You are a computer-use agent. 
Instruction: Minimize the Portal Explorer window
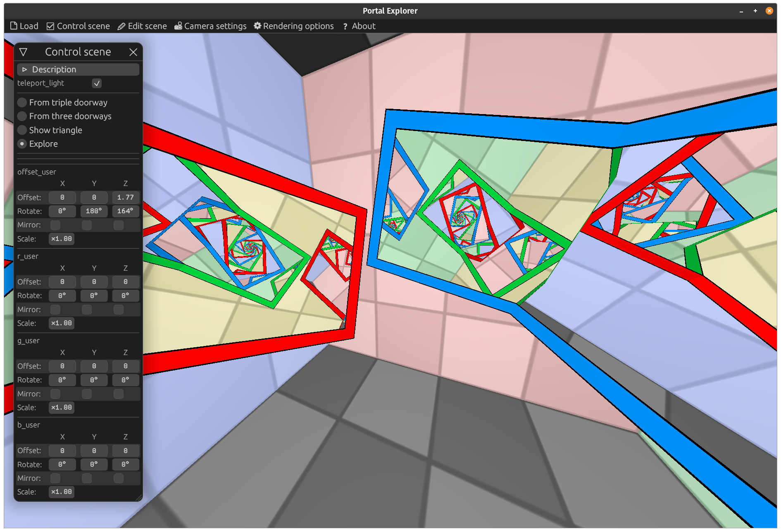click(741, 11)
